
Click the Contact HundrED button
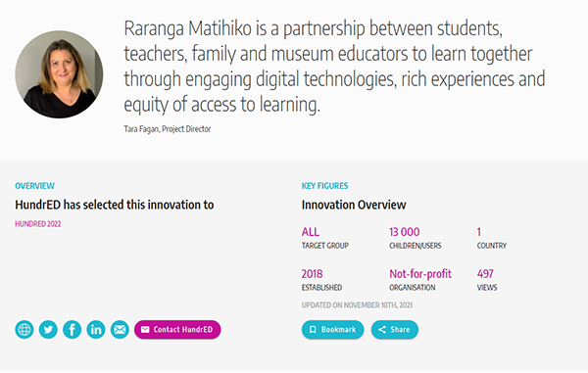(177, 330)
